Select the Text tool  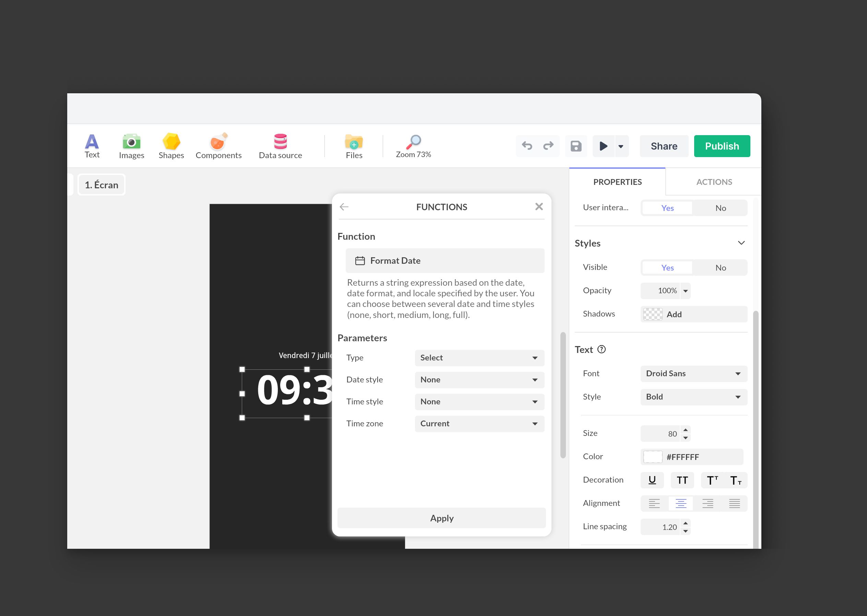[92, 146]
